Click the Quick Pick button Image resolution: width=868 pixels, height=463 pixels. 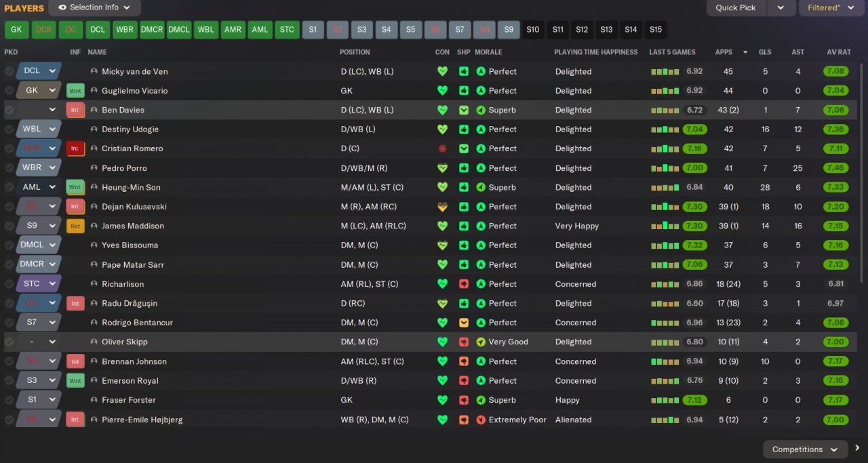[736, 7]
